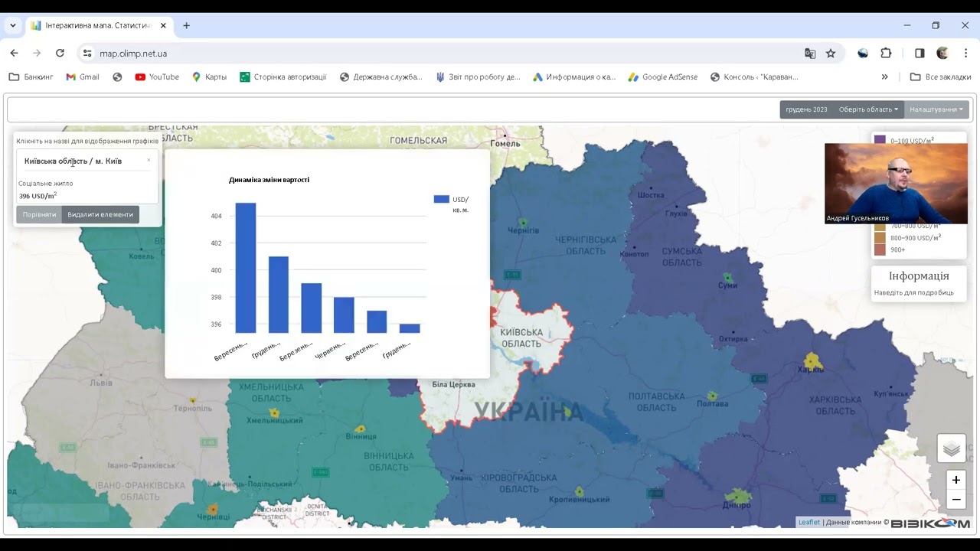Open the Gmail bookmark
980x551 pixels.
[83, 77]
